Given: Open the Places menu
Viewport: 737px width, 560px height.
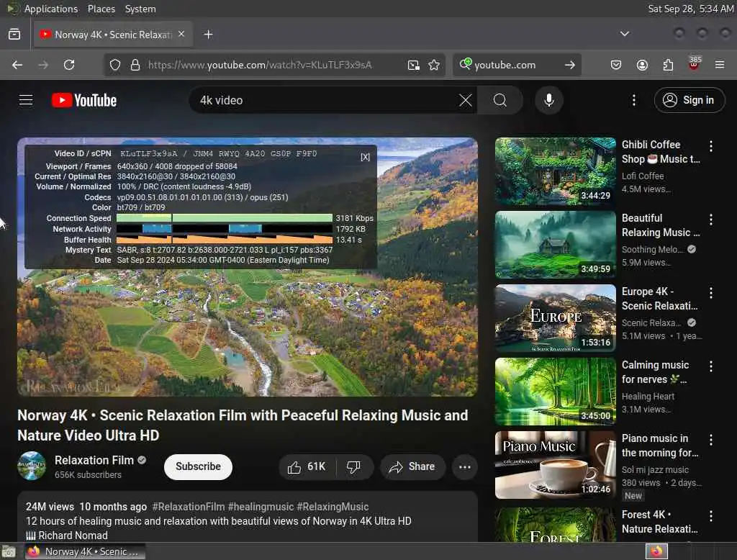Looking at the screenshot, I should (x=101, y=9).
